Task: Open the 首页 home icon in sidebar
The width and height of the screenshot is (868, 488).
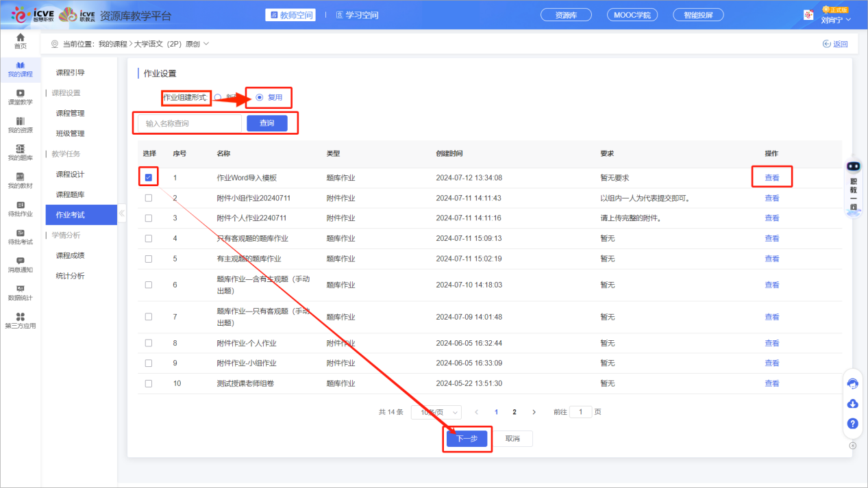Action: pyautogui.click(x=21, y=40)
